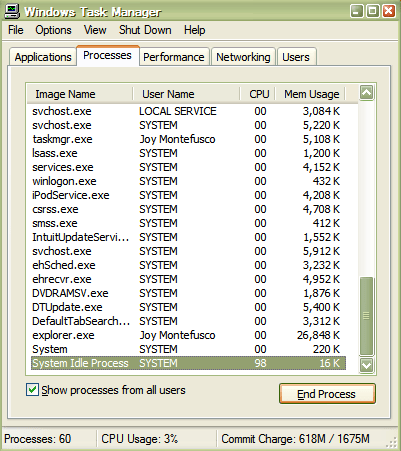The height and width of the screenshot is (451, 401).
Task: Open the Help menu
Action: 194,30
